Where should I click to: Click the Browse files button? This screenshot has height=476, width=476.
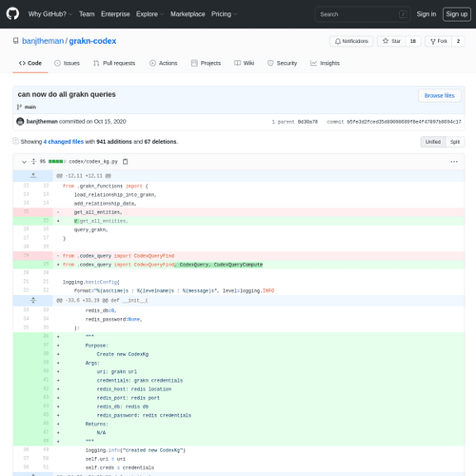point(440,96)
